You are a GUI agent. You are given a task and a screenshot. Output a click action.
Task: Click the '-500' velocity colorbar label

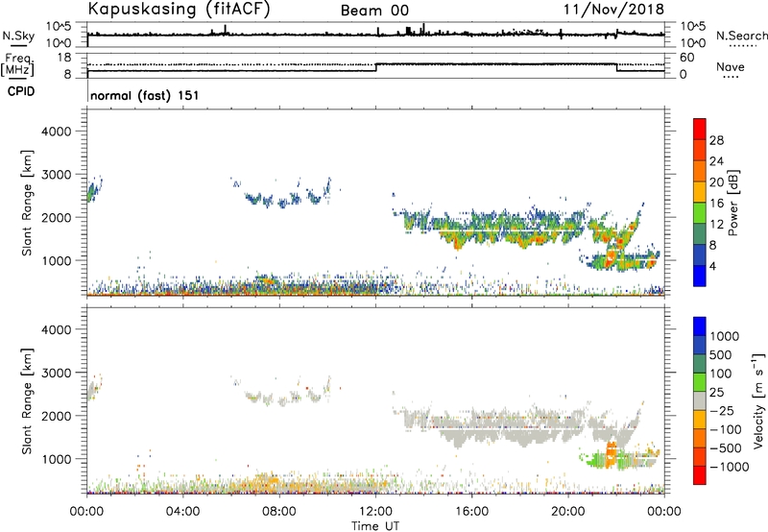tap(725, 448)
